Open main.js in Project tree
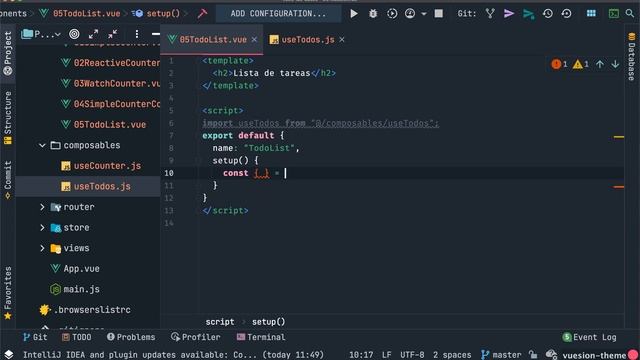Image resolution: width=640 pixels, height=360 pixels. (75, 289)
